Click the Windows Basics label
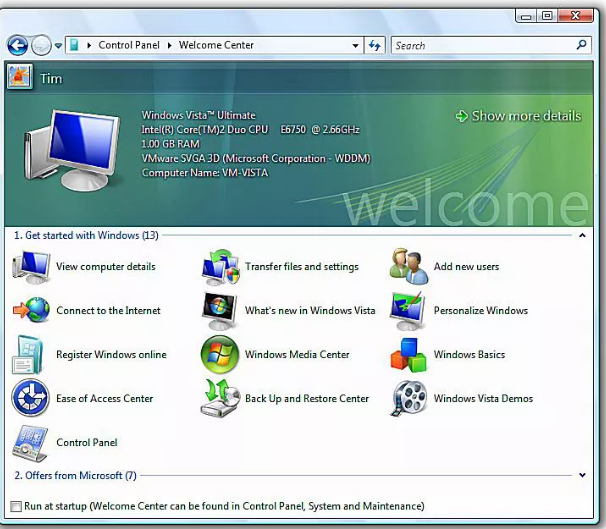Screen dimensions: 606x529 tap(469, 355)
